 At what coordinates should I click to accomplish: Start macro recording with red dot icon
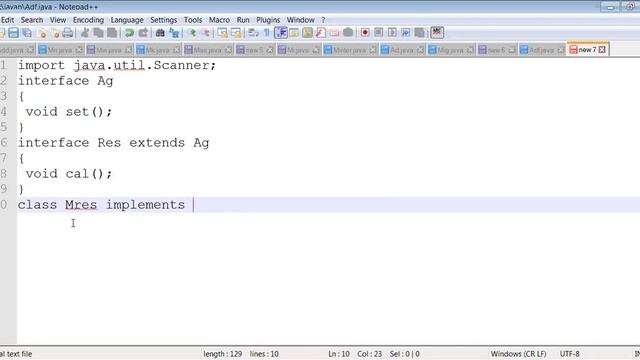click(x=365, y=33)
